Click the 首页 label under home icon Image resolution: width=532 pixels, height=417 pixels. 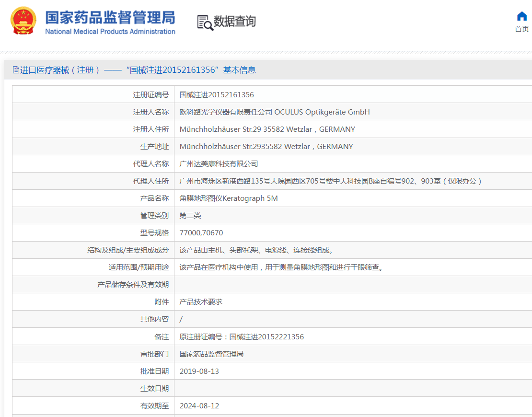click(522, 29)
